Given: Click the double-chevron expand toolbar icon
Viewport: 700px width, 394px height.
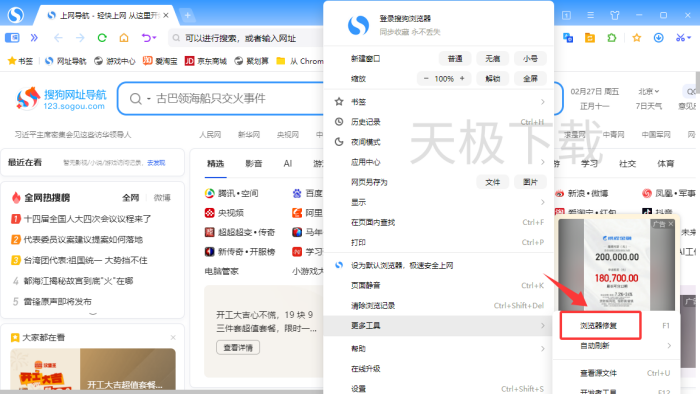Looking at the screenshot, I should (x=34, y=38).
